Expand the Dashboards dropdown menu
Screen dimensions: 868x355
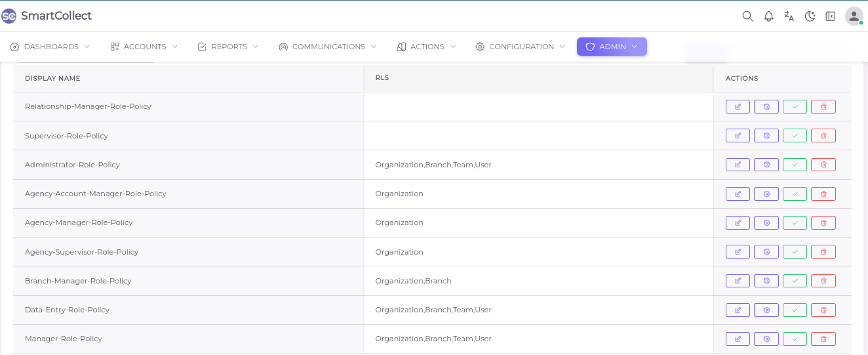pyautogui.click(x=50, y=47)
